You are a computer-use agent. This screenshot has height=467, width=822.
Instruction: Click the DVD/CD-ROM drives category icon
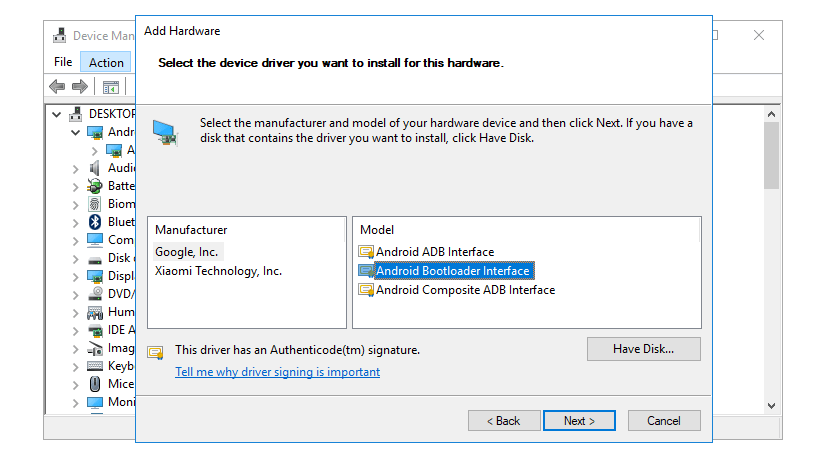point(95,294)
